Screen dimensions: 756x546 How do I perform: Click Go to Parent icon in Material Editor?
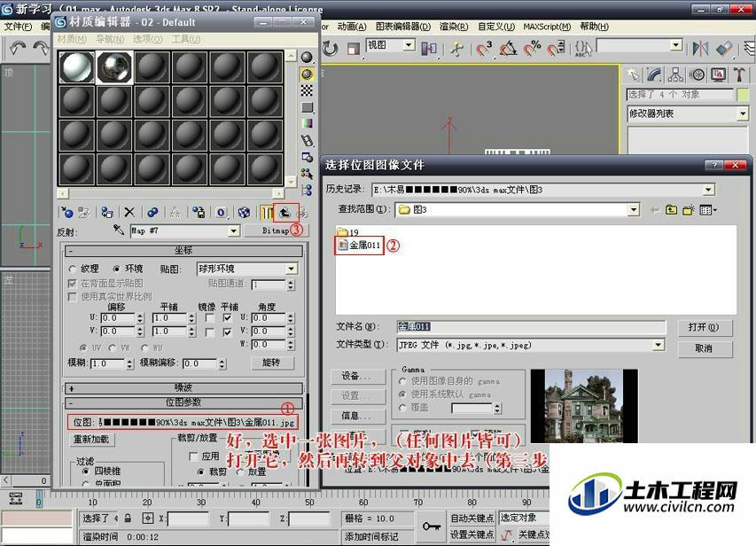[285, 212]
